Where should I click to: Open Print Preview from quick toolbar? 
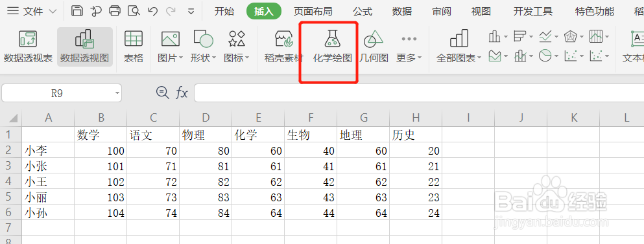pyautogui.click(x=133, y=11)
